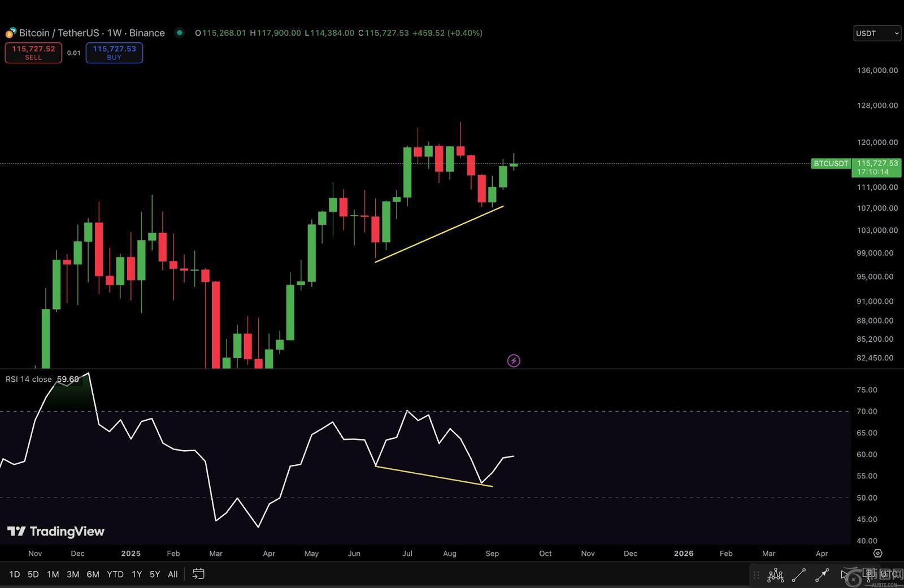Click the head and shoulders pattern tool
The height and width of the screenshot is (588, 904).
pyautogui.click(x=775, y=575)
